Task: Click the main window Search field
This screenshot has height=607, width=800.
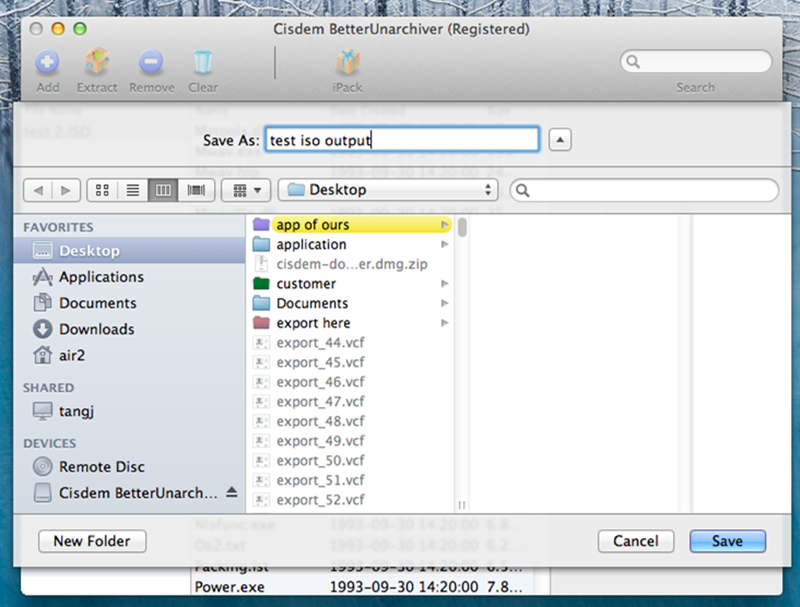Action: click(x=696, y=62)
